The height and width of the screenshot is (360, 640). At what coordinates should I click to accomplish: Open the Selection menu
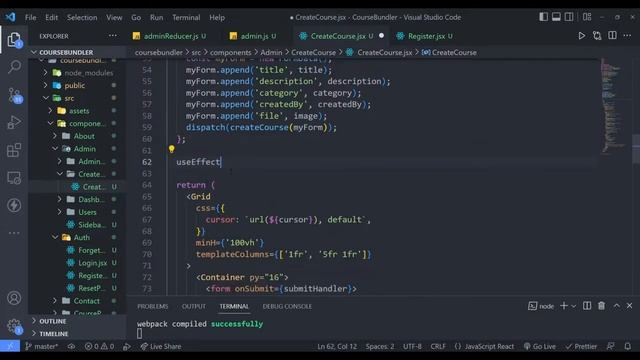(x=82, y=18)
